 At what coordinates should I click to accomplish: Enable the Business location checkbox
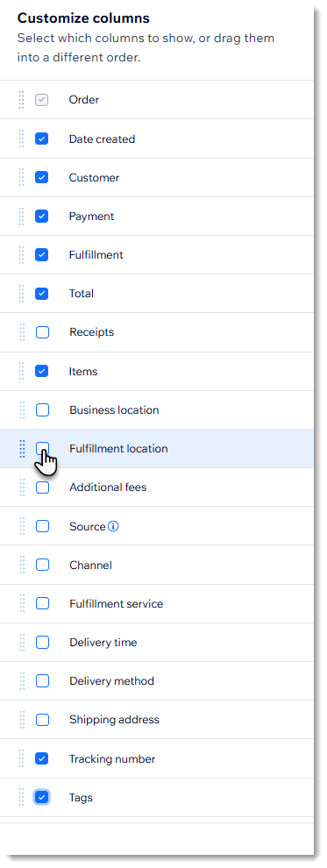tap(42, 409)
